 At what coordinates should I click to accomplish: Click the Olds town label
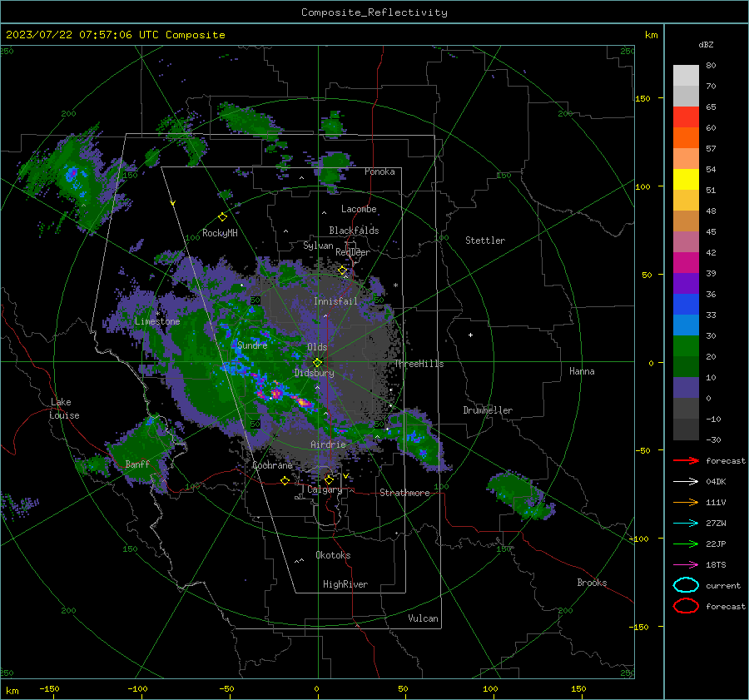tap(317, 347)
